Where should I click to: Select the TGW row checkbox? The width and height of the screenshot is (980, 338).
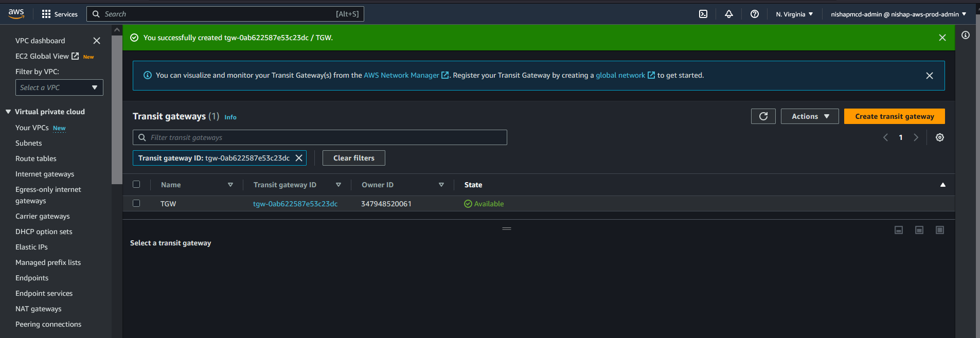[136, 203]
